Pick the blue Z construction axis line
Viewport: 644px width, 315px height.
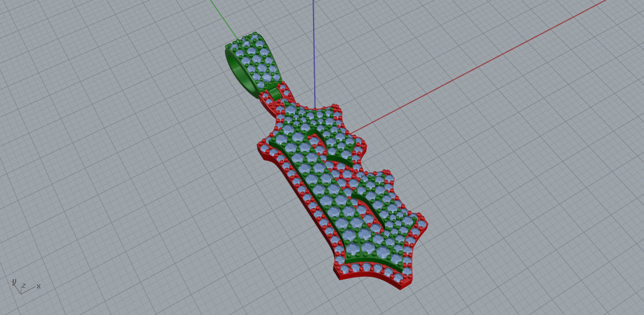pyautogui.click(x=314, y=53)
